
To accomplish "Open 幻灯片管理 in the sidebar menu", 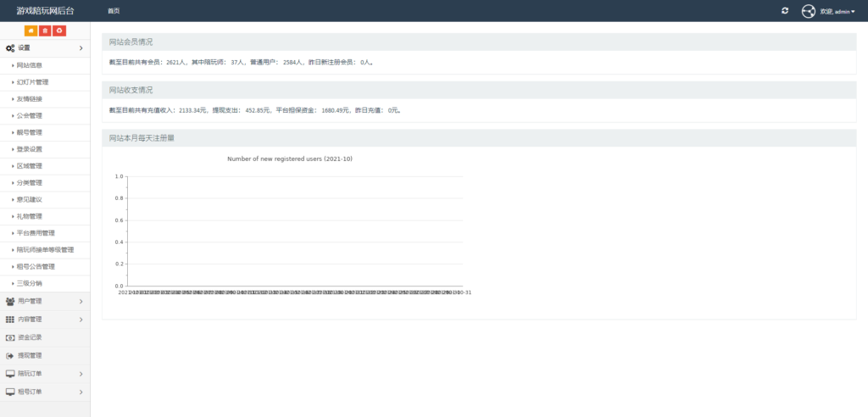I will (33, 82).
